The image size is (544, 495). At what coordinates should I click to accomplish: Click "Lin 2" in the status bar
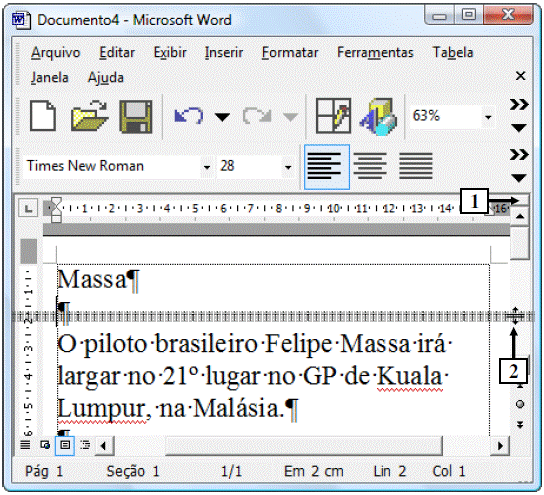click(x=389, y=472)
